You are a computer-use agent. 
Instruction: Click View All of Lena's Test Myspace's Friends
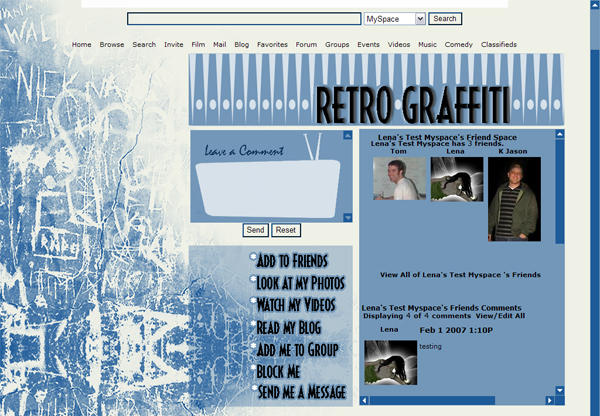pos(460,275)
